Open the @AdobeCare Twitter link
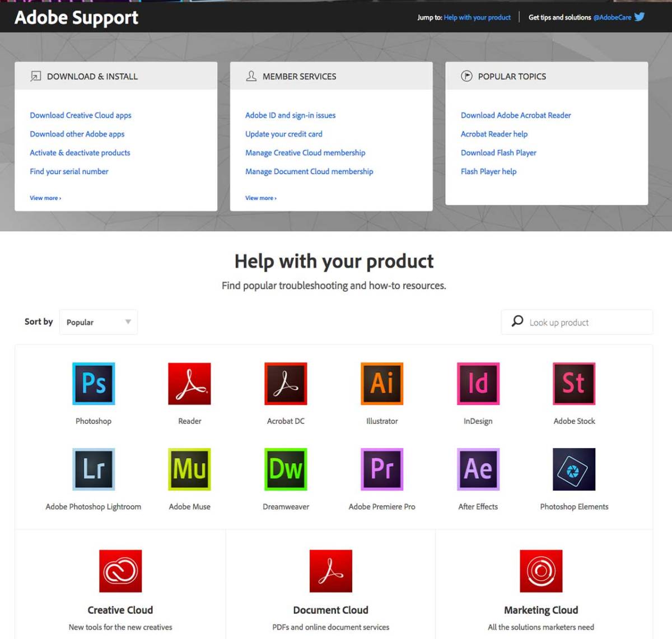Screen dimensions: 672x639 tap(612, 17)
